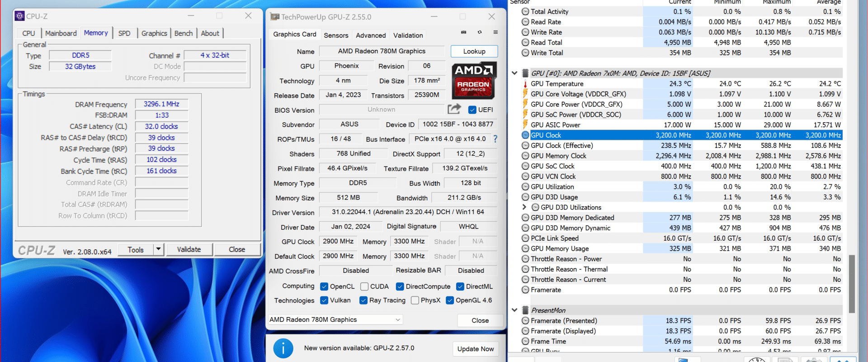Open the Validation tab in GPU-Z
The width and height of the screenshot is (868, 362).
point(408,35)
